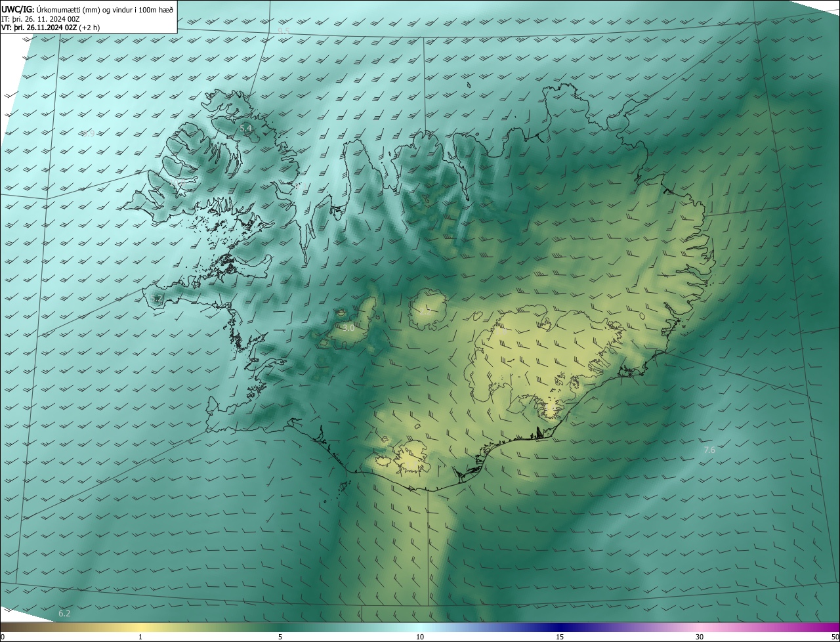This screenshot has height=642, width=840.
Task: Click the '9.5' value near top gridline
Action: [283, 31]
